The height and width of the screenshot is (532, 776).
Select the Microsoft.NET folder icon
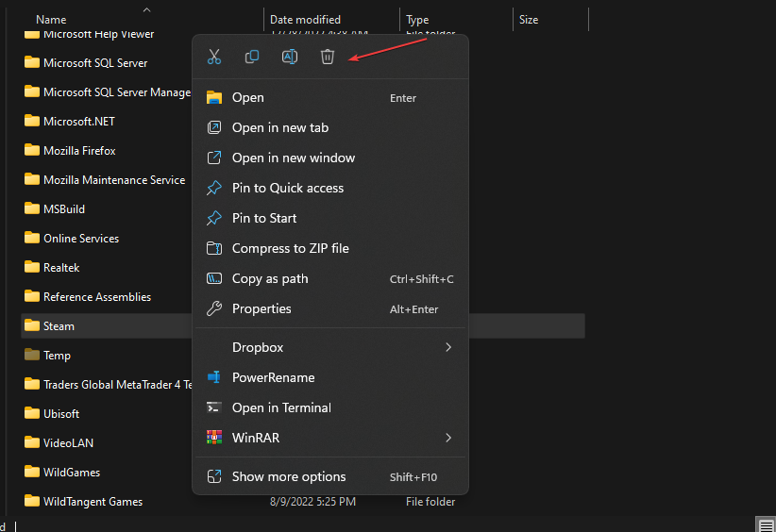(x=32, y=121)
